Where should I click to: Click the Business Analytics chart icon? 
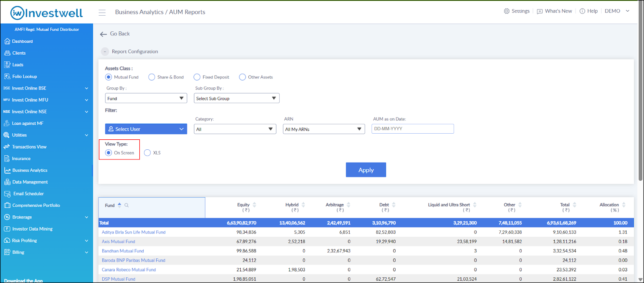coord(7,170)
